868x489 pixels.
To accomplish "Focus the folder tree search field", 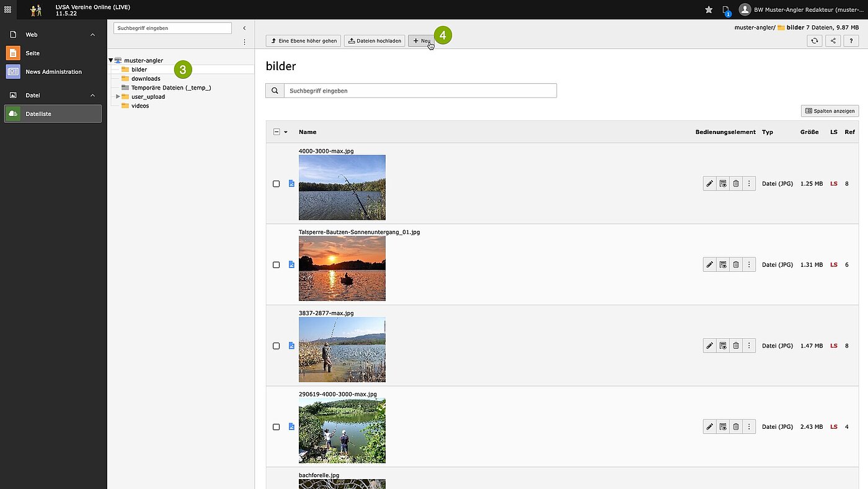I will (x=173, y=28).
